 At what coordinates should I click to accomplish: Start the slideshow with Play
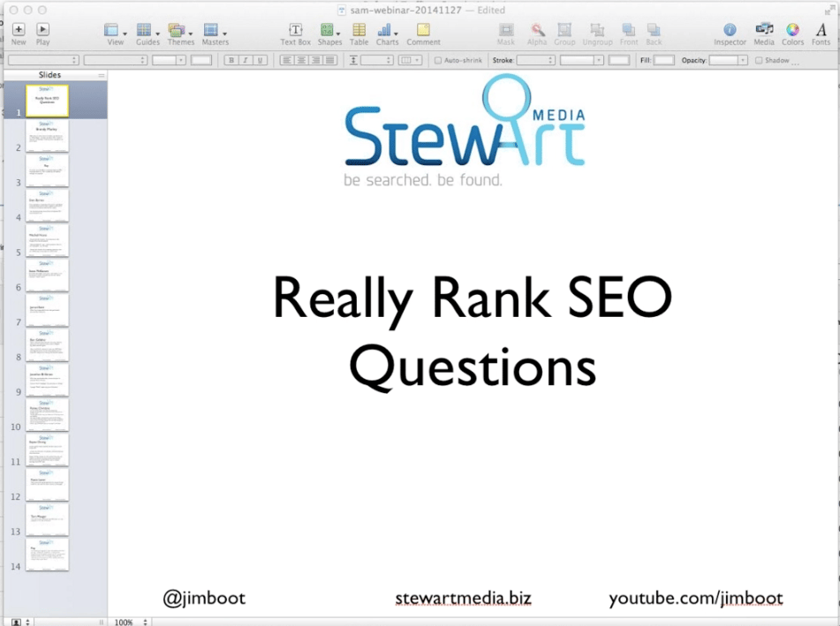[x=42, y=34]
